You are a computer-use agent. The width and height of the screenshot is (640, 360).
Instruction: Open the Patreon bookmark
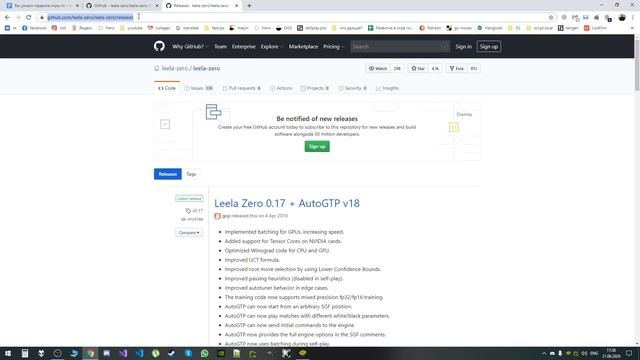[430, 28]
